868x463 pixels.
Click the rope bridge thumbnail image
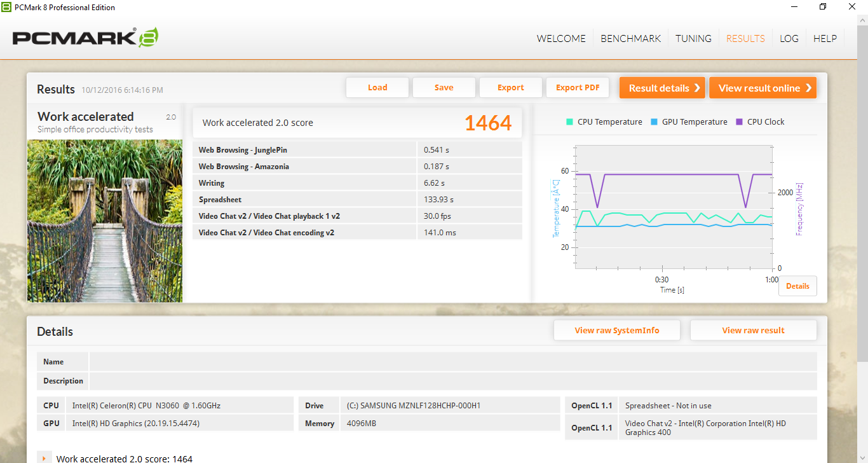coord(105,221)
